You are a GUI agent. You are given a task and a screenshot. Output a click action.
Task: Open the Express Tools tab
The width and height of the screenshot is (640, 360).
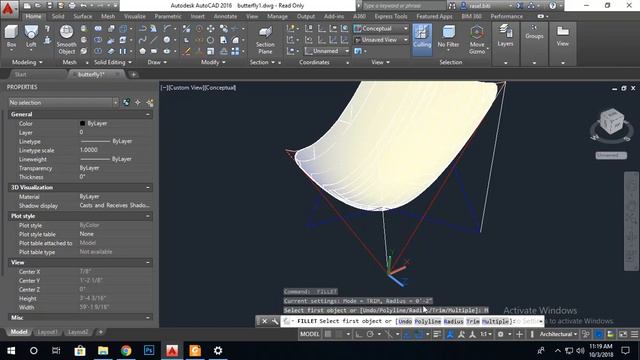(391, 16)
